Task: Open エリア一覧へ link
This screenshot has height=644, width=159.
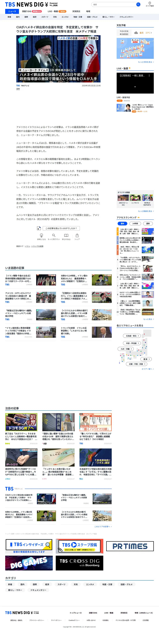Action: [x=148, y=369]
